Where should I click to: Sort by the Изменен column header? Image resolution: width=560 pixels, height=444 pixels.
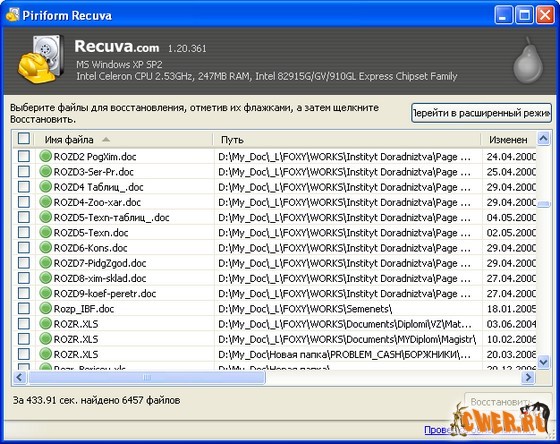[509, 140]
